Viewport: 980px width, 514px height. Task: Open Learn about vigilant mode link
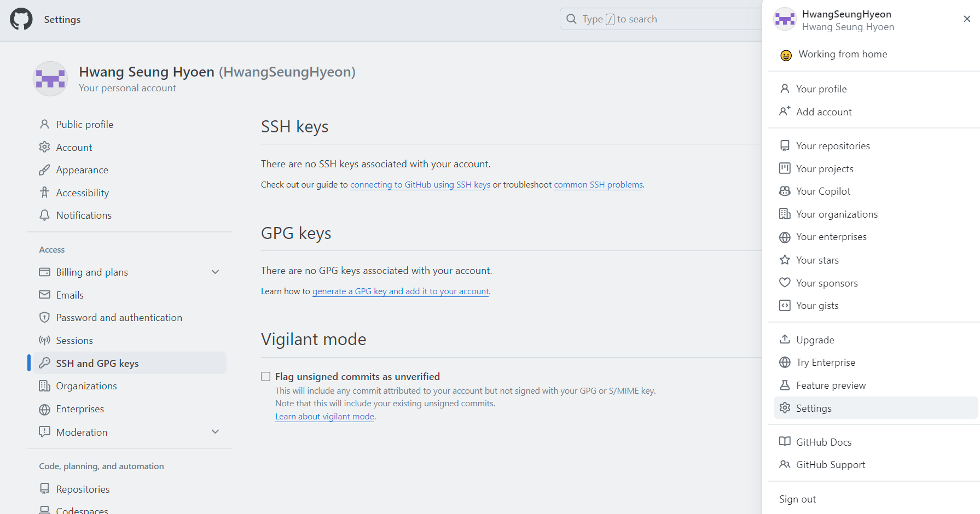tap(324, 417)
